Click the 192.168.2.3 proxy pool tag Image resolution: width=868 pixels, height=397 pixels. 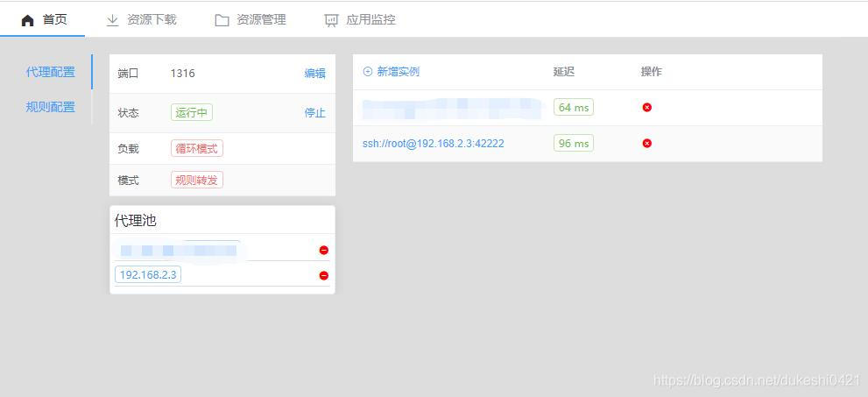[x=148, y=274]
